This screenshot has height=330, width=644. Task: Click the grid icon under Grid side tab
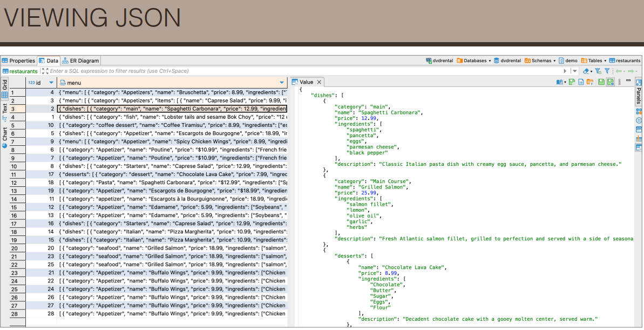(4, 96)
